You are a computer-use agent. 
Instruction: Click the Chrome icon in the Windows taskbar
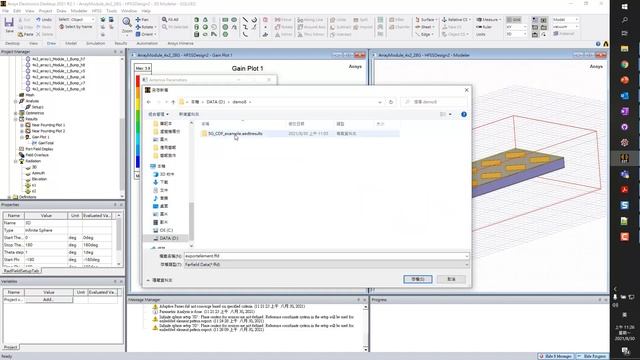624,64
